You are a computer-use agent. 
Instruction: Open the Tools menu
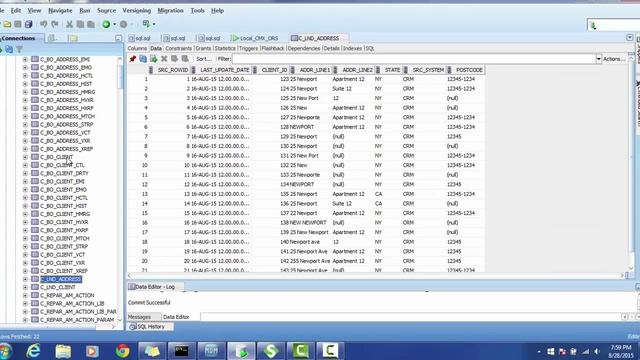(198, 11)
